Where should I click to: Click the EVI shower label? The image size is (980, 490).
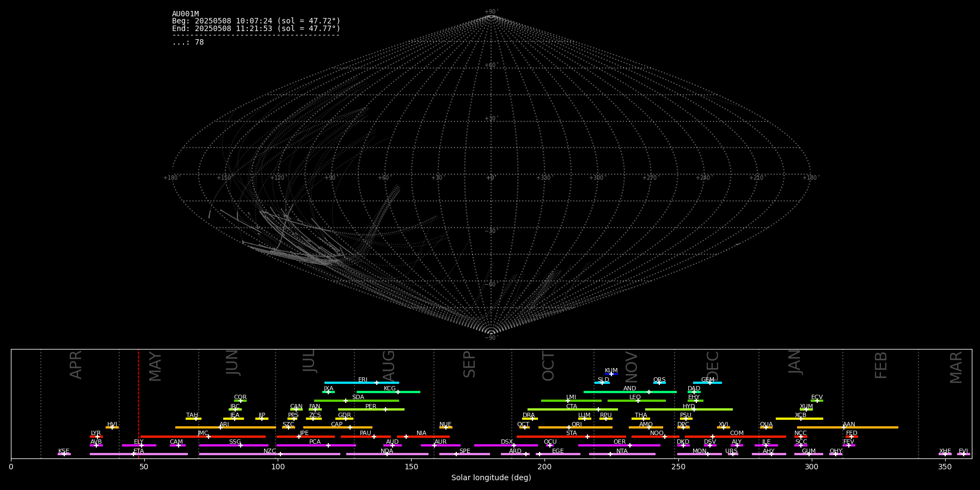click(x=963, y=451)
